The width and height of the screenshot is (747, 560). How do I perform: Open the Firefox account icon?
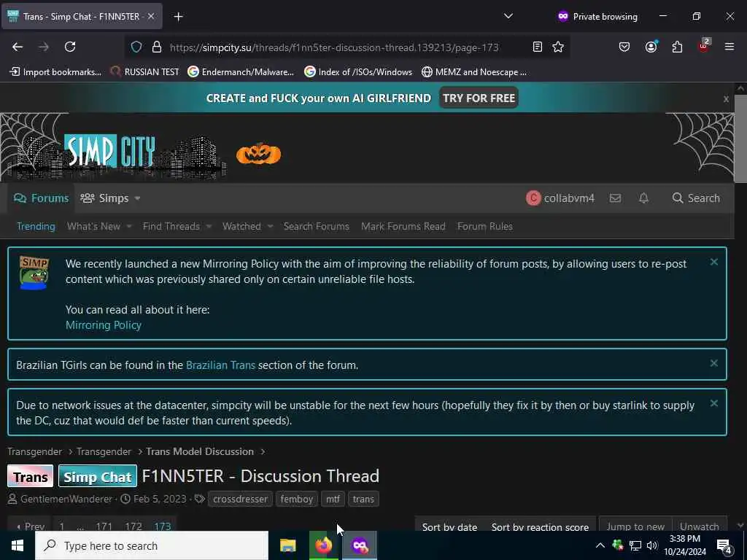coord(651,47)
